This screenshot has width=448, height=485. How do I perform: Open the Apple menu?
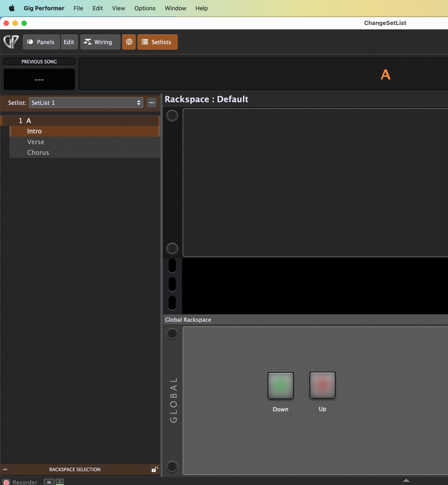click(12, 8)
